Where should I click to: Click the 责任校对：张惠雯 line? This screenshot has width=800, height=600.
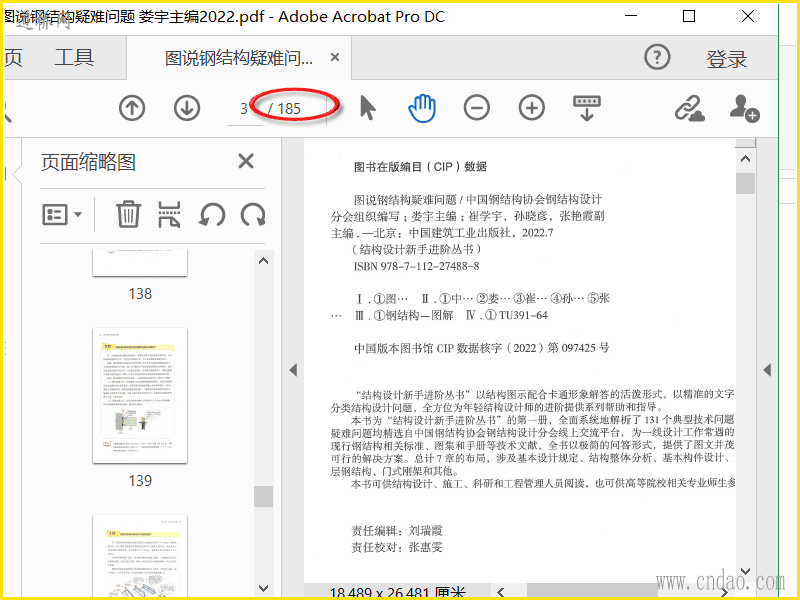click(x=396, y=547)
